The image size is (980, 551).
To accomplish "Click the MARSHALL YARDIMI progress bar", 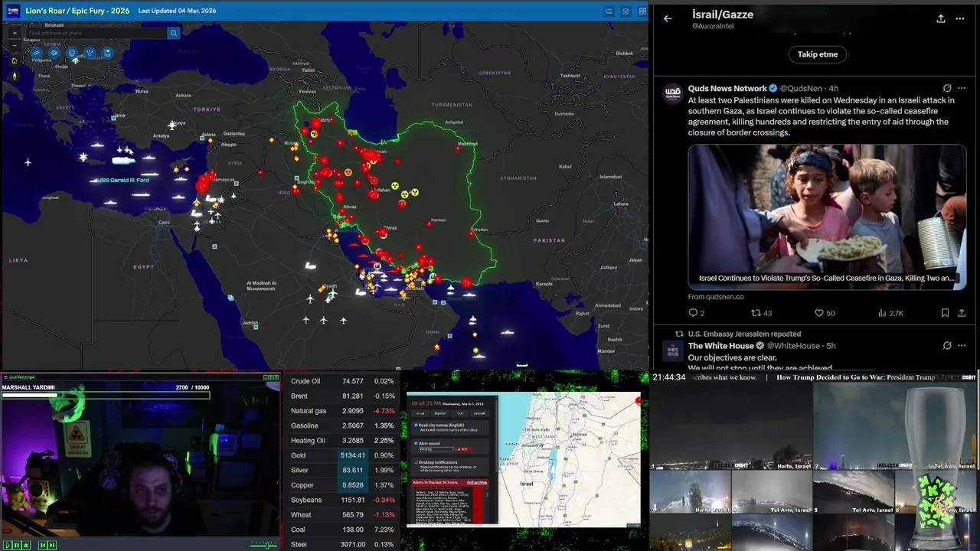I will click(x=106, y=395).
